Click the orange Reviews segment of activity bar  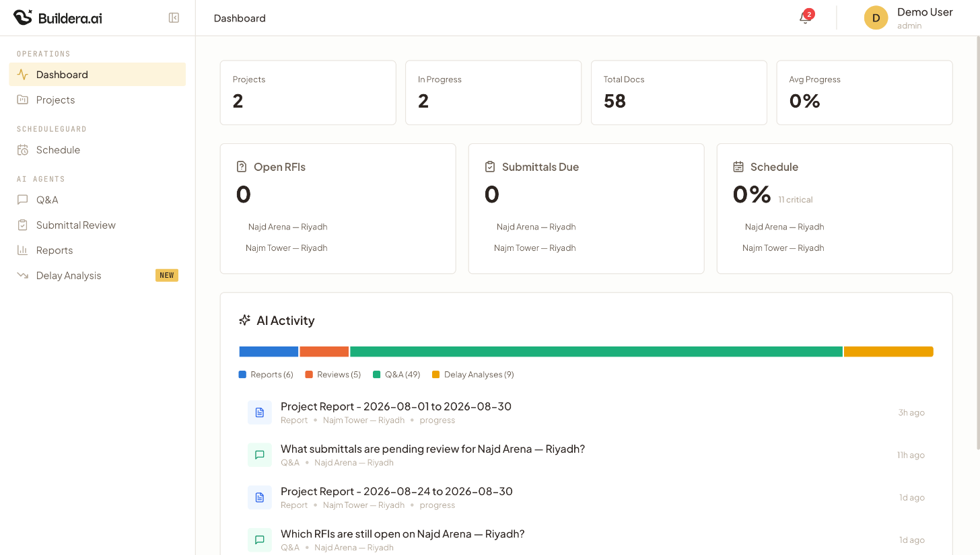[x=324, y=352]
